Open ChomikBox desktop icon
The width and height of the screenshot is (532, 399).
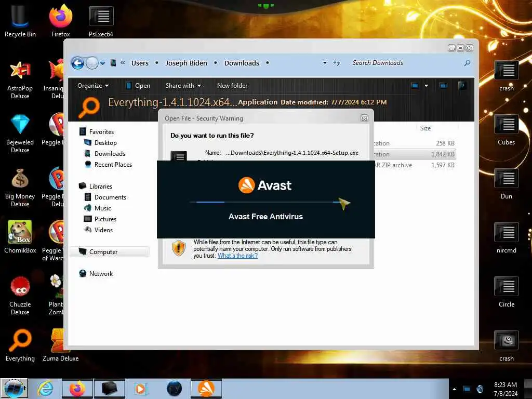coord(20,237)
